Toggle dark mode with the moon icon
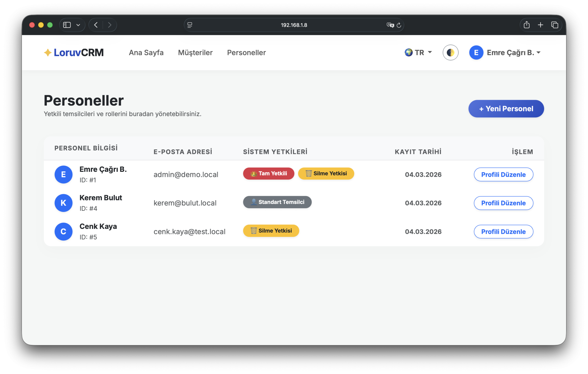This screenshot has height=374, width=588. 450,52
